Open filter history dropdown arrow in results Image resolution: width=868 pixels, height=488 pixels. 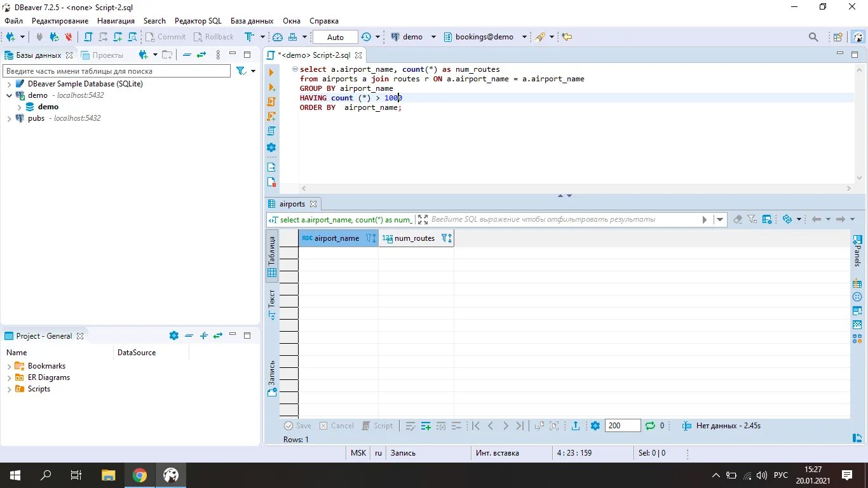[x=720, y=219]
